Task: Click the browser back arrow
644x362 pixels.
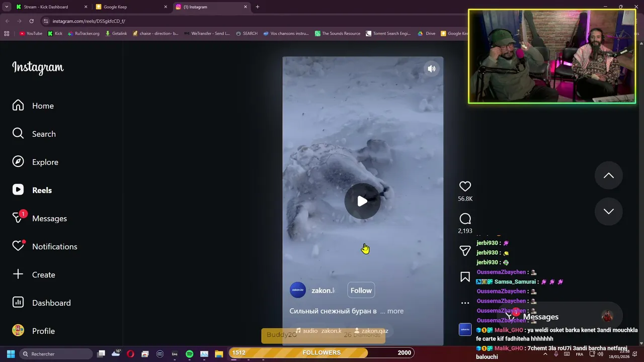Action: (x=7, y=21)
